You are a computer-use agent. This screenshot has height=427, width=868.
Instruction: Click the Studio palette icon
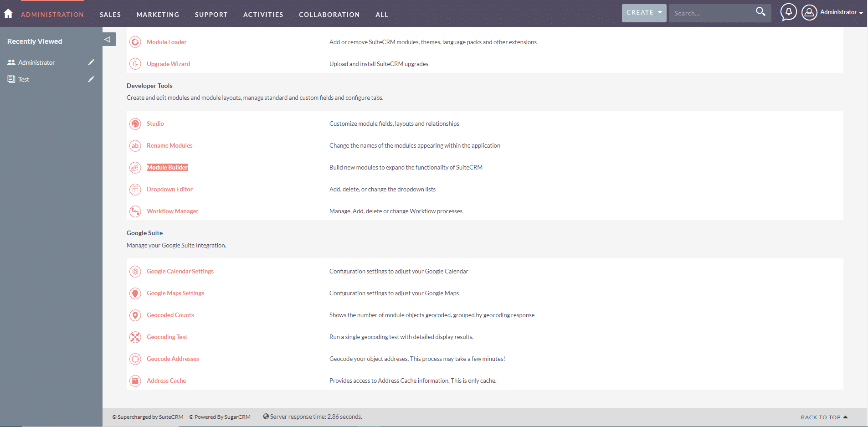[x=135, y=123]
